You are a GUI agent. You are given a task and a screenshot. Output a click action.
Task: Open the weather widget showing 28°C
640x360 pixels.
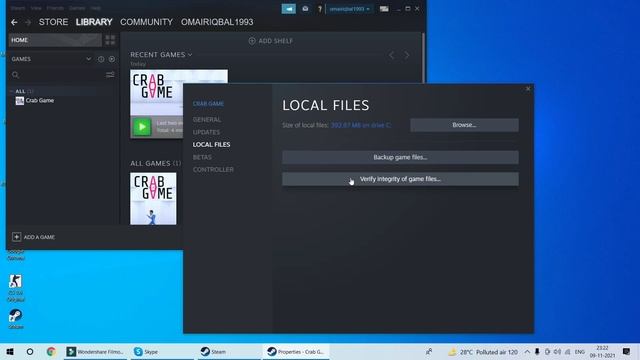(x=482, y=352)
